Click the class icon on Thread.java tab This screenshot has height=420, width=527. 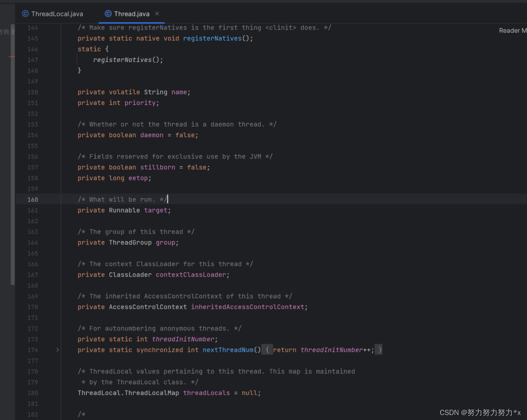[x=108, y=14]
